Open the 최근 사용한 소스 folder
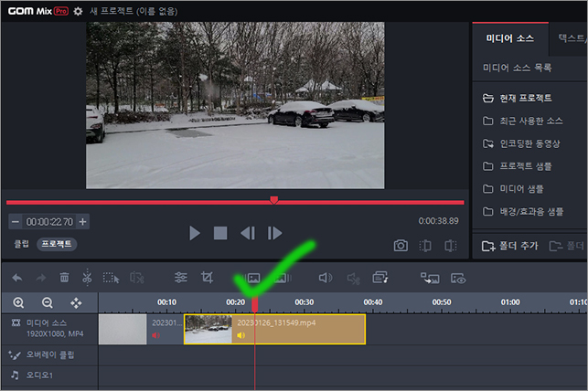588x391 pixels. (x=531, y=121)
